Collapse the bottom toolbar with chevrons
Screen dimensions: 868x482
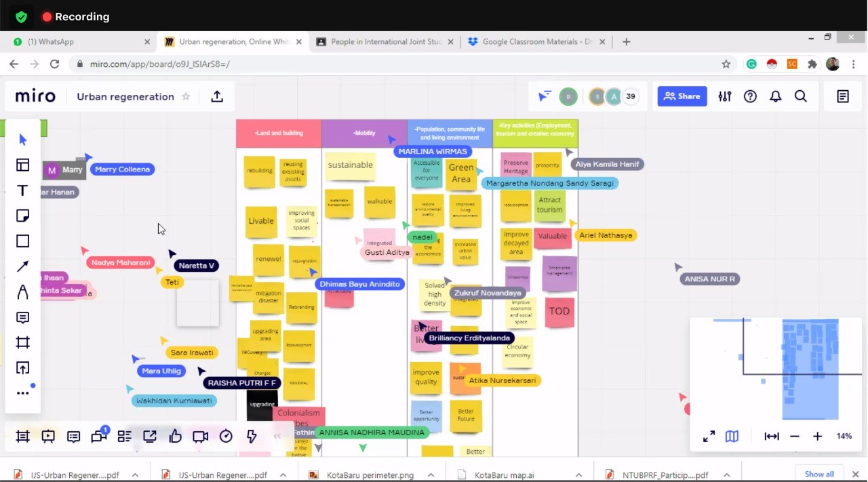click(277, 437)
